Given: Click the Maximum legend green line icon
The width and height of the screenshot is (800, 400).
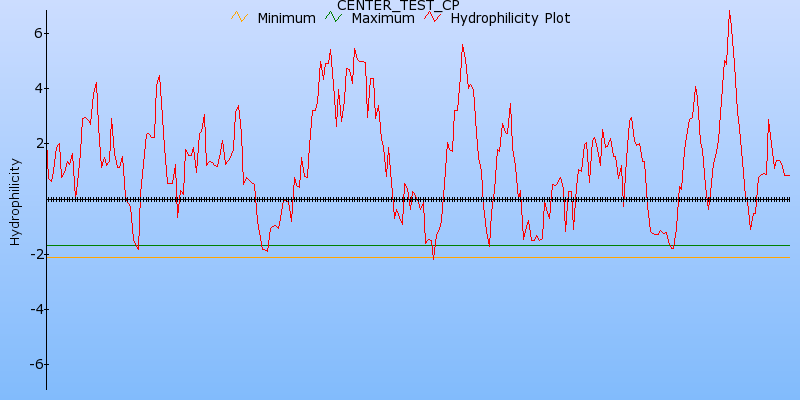Looking at the screenshot, I should pos(334,17).
